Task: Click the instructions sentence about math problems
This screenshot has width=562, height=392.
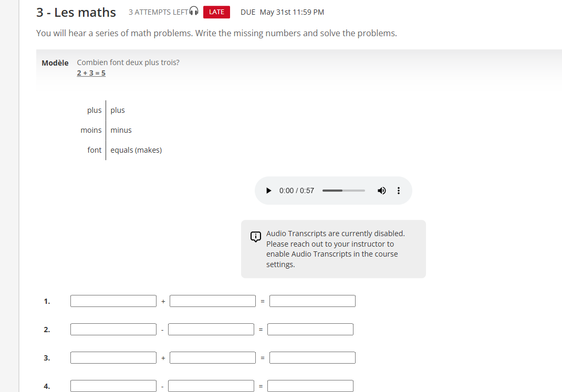Action: (x=216, y=33)
